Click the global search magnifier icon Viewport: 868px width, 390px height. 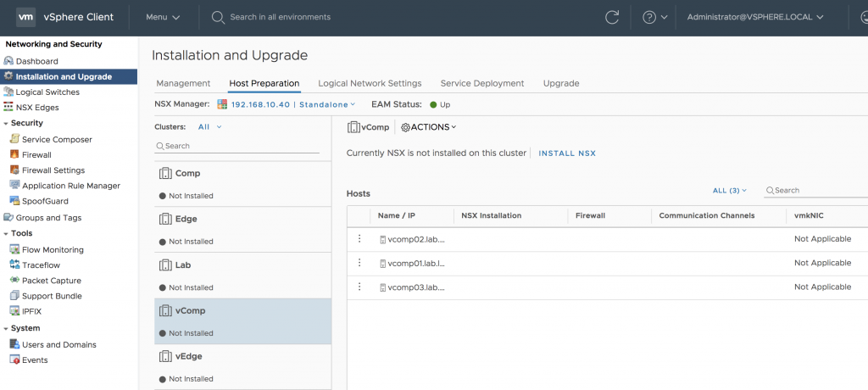218,17
